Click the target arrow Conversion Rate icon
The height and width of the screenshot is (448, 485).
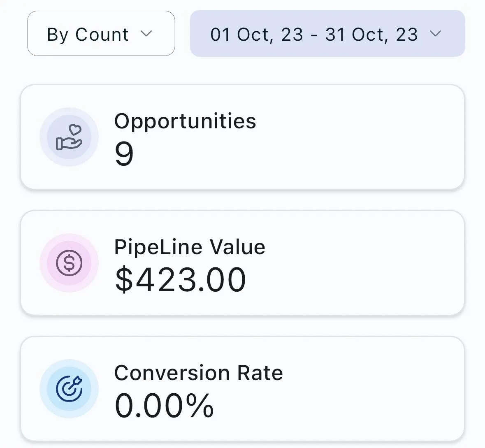coord(69,389)
